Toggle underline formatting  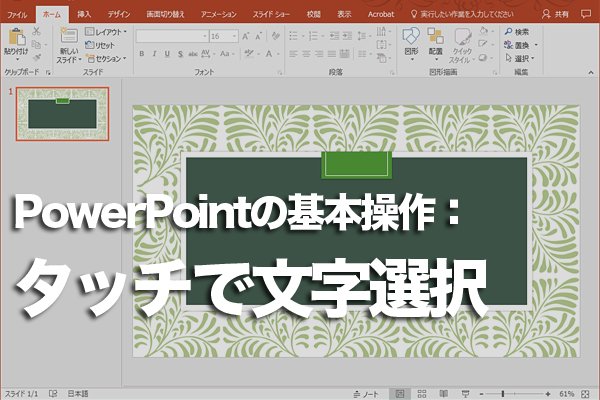point(167,54)
